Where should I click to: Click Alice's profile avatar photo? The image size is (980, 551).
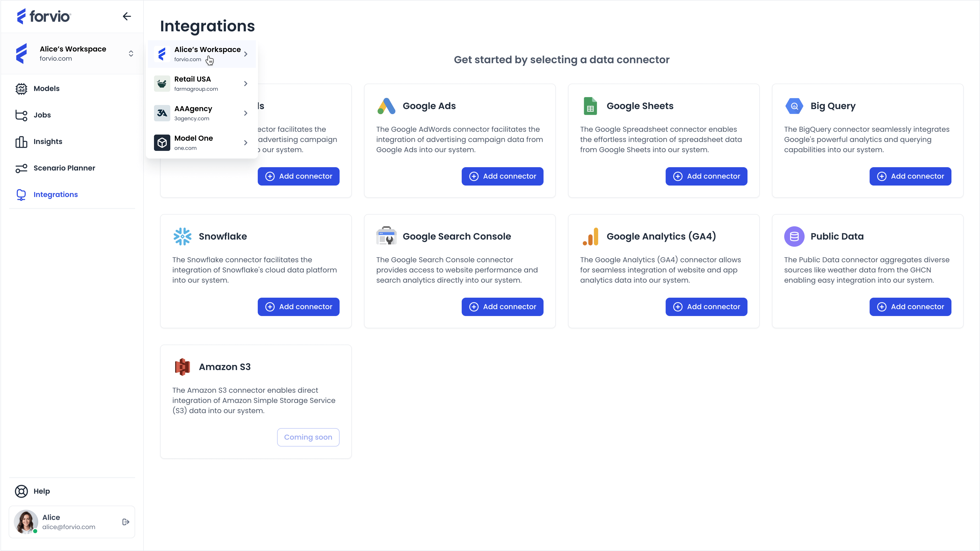click(x=26, y=522)
